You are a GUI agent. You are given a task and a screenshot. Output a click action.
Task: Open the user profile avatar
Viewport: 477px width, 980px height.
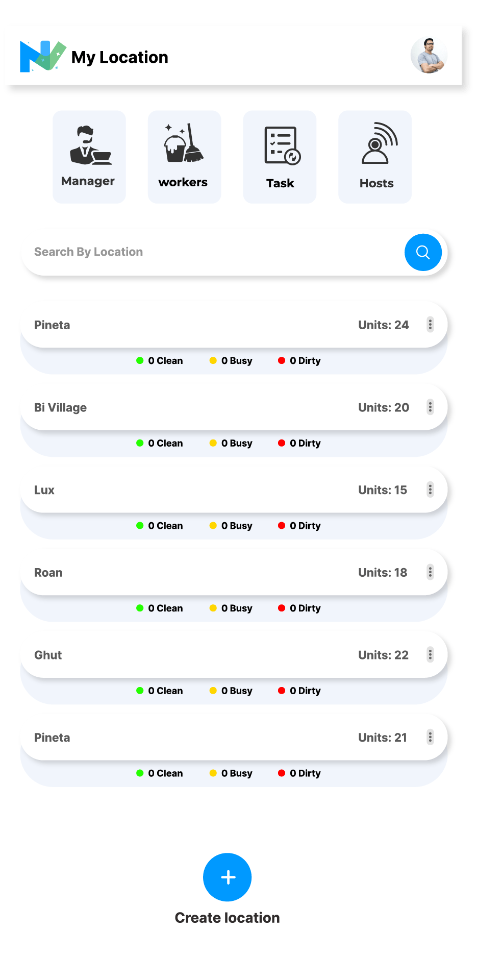coord(429,56)
